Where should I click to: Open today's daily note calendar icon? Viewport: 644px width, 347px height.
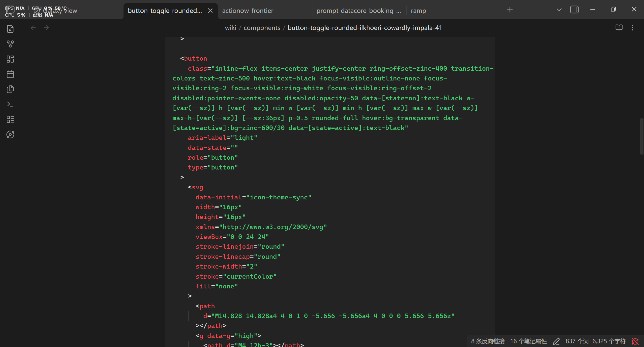tap(10, 74)
